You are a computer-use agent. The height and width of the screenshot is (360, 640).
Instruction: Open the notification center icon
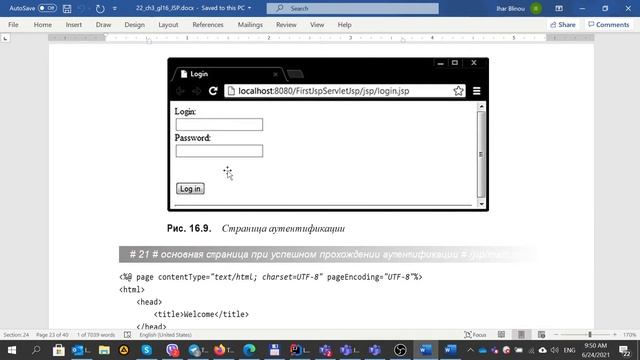pos(624,350)
